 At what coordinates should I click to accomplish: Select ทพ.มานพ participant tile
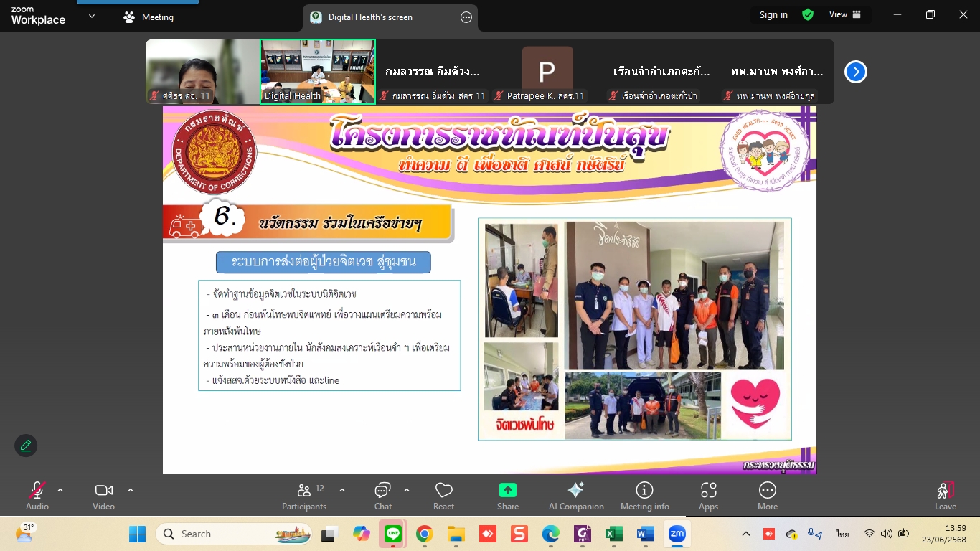click(x=777, y=72)
